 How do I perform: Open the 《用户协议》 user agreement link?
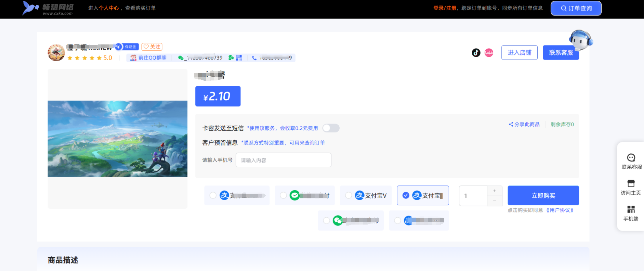pos(560,210)
